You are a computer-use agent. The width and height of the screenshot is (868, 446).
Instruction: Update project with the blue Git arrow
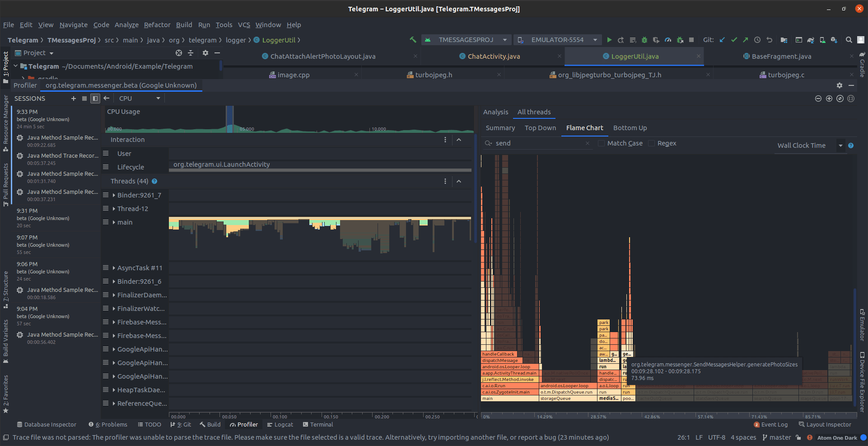click(722, 40)
